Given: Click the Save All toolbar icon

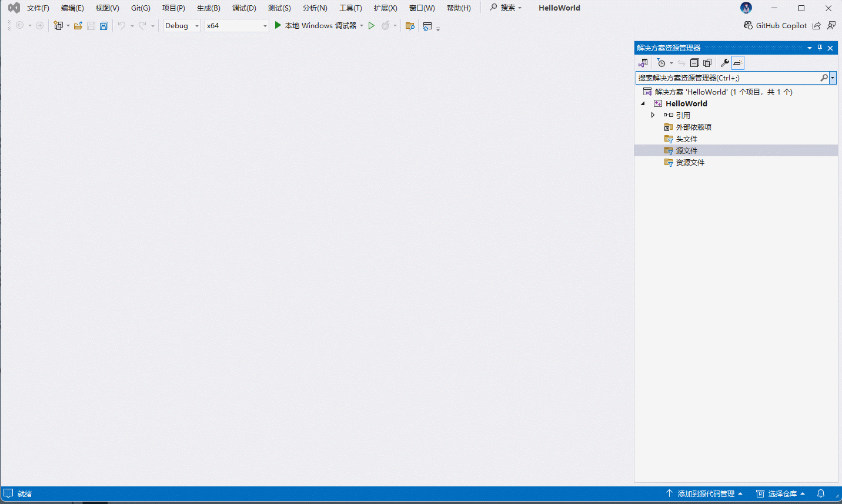Looking at the screenshot, I should pyautogui.click(x=104, y=26).
